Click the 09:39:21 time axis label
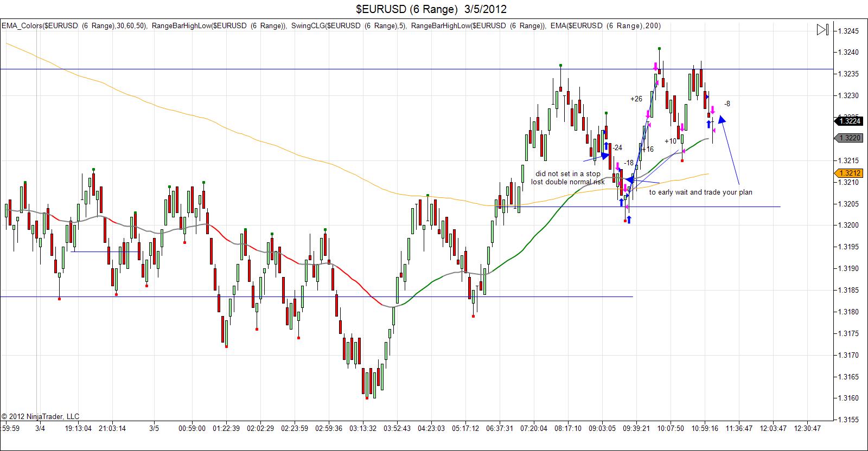 [x=636, y=428]
